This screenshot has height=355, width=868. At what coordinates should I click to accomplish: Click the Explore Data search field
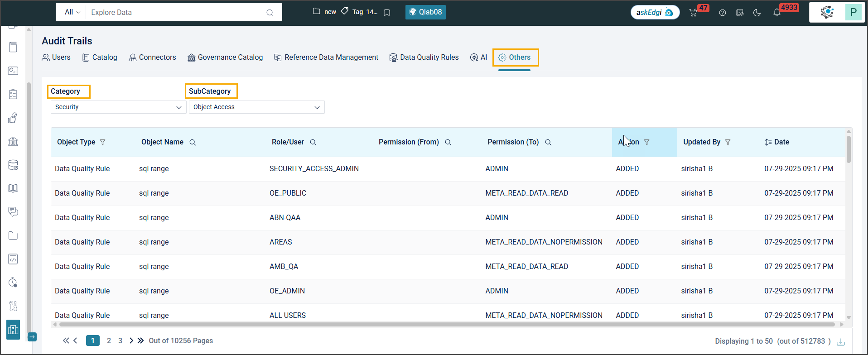177,12
